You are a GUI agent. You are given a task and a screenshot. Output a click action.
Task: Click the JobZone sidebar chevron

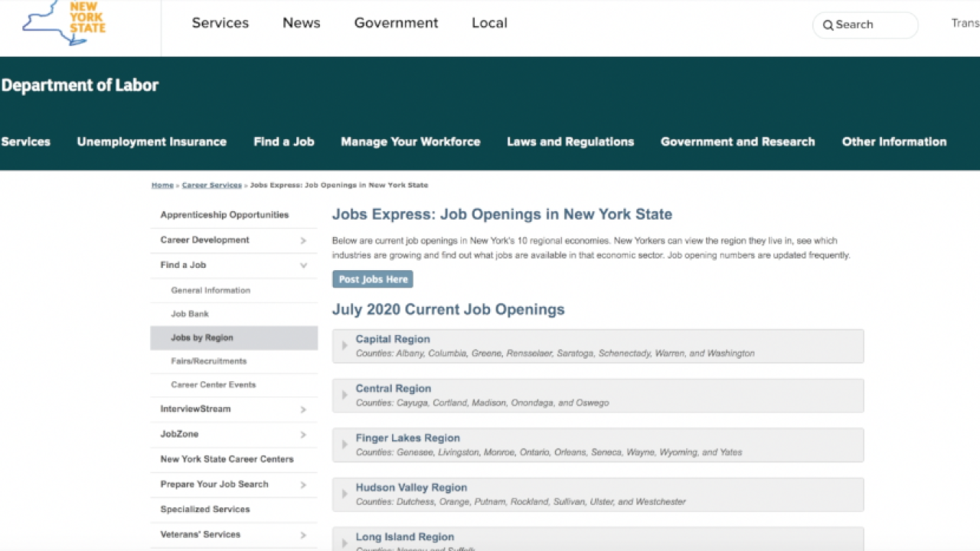[x=303, y=435]
